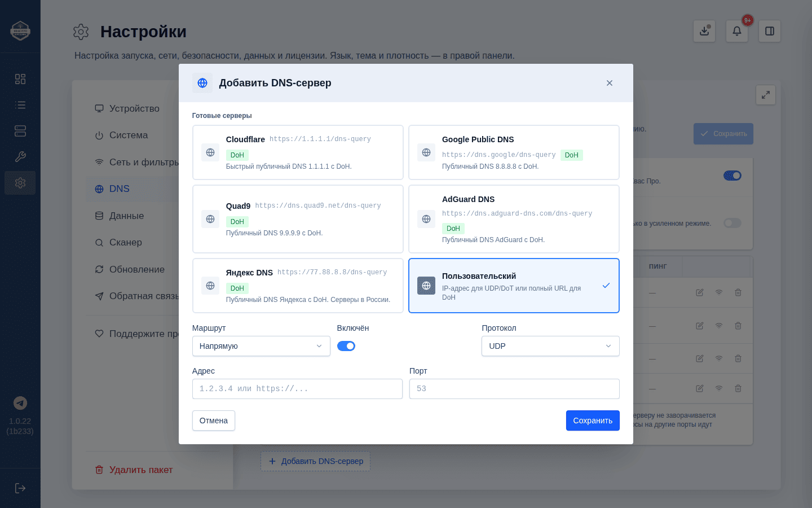Open the downloads icon in header
This screenshot has height=508, width=812.
point(704,31)
